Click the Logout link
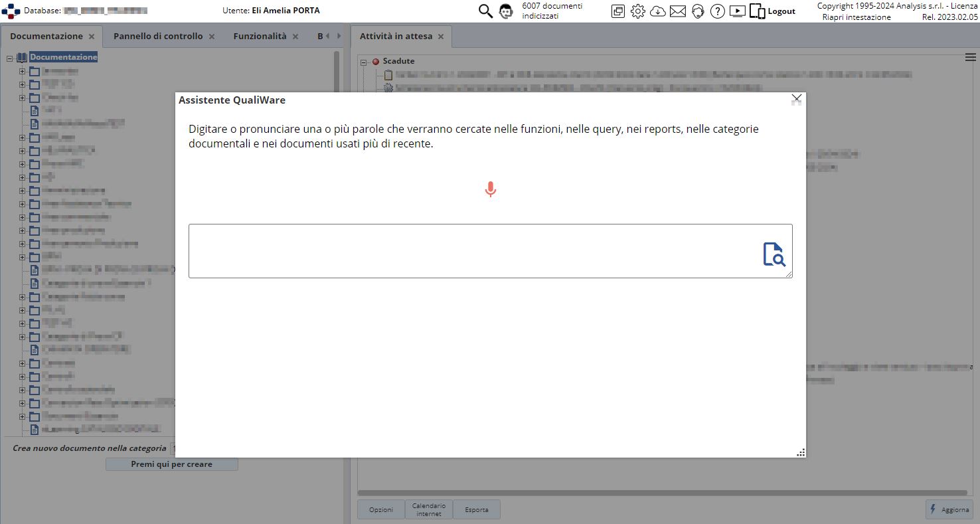This screenshot has width=980, height=524. [x=781, y=11]
